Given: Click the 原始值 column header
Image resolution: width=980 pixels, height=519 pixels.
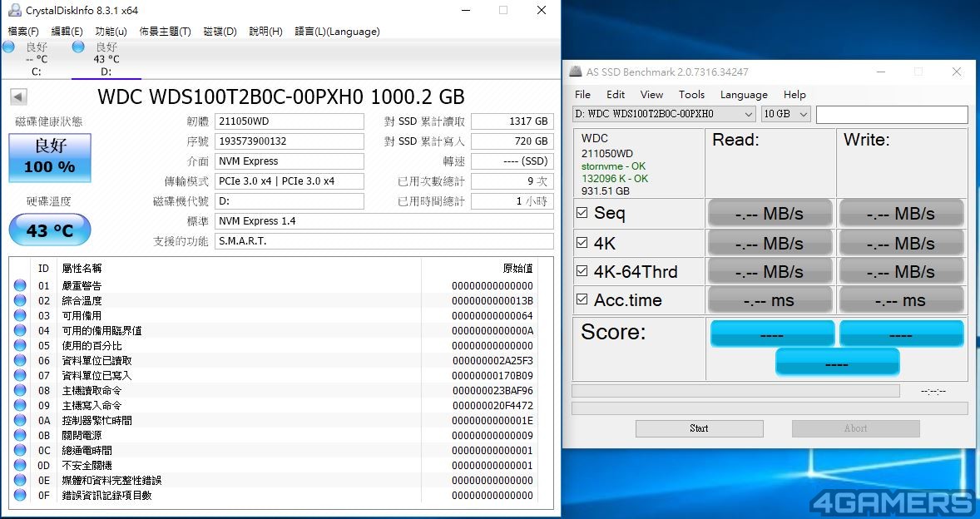Looking at the screenshot, I should click(518, 268).
